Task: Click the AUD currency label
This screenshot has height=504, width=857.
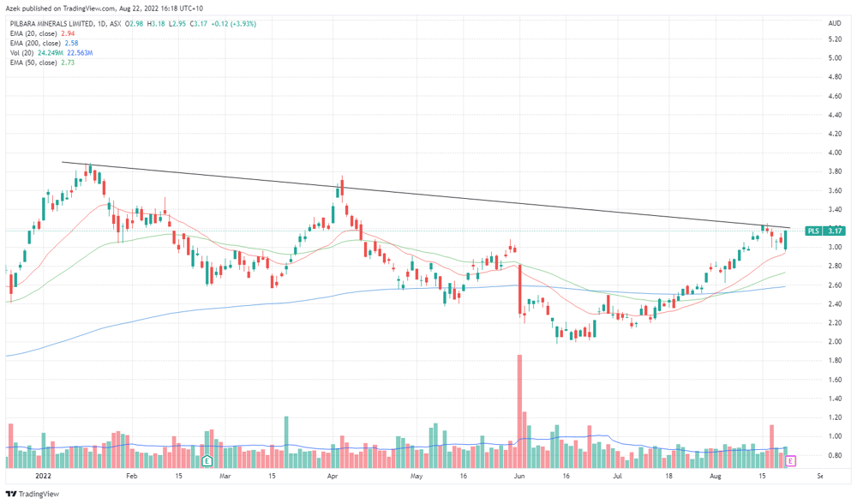Action: coord(835,23)
